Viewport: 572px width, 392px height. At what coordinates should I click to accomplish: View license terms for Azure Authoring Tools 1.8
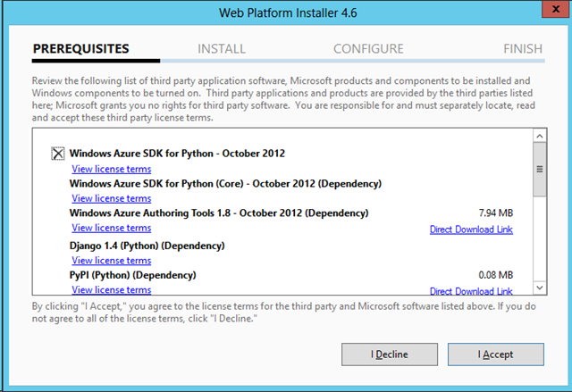coord(111,229)
